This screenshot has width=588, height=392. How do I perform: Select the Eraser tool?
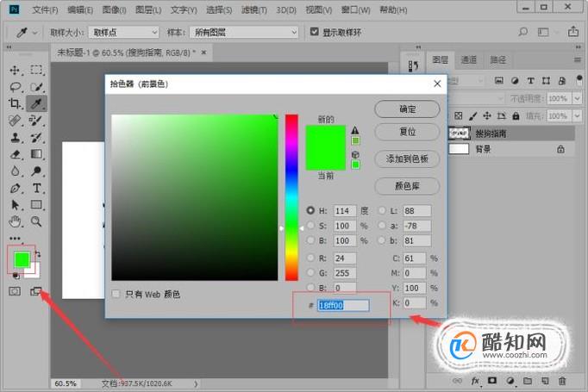15,154
